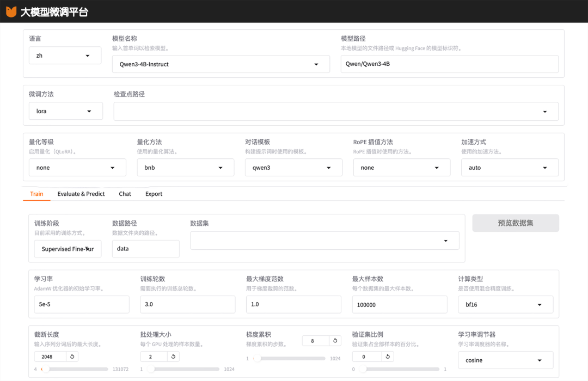
Task: Click the 梯度累积 slider track
Action: click(x=291, y=359)
